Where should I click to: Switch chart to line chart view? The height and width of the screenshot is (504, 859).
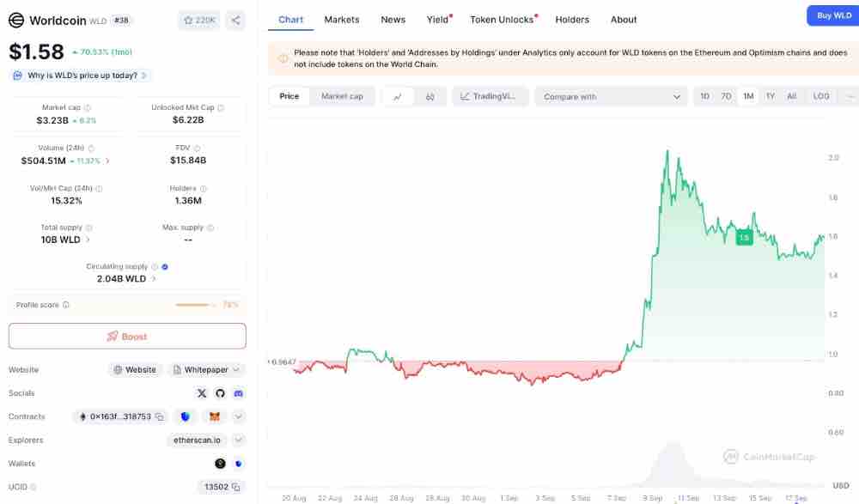click(x=398, y=96)
